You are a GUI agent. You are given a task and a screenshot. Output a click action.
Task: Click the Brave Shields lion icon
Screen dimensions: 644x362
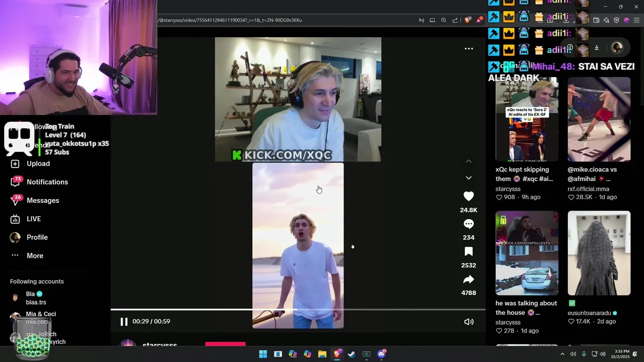[467, 20]
